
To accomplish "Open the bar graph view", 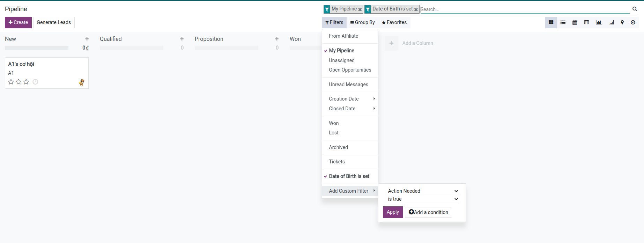I will tap(598, 22).
